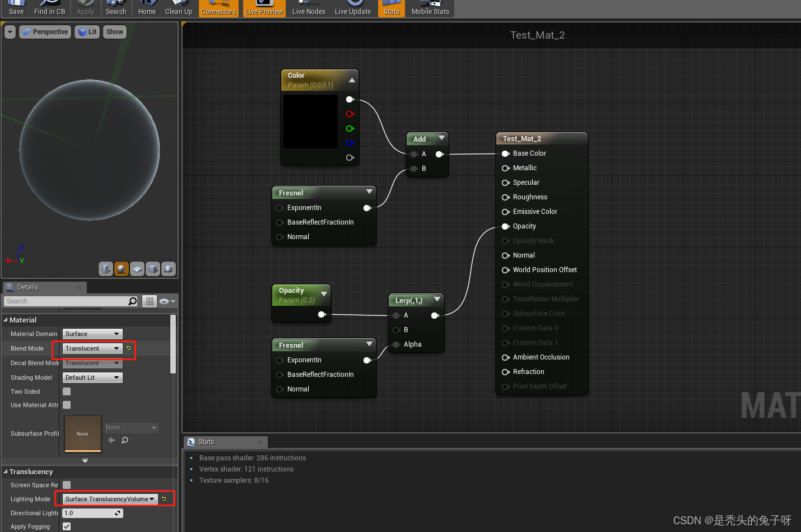Switch preview mesh to the cylinder
Screen dimensions: 801x532
click(x=106, y=269)
